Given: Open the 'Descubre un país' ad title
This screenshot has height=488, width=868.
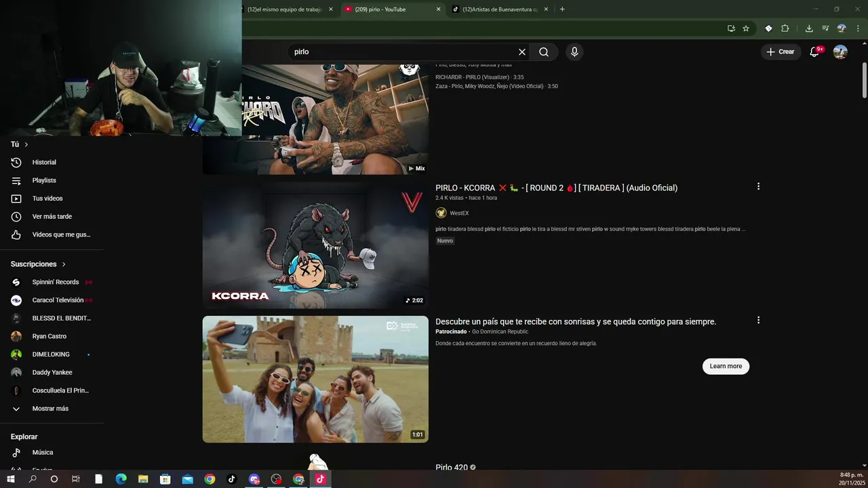Looking at the screenshot, I should [x=576, y=322].
